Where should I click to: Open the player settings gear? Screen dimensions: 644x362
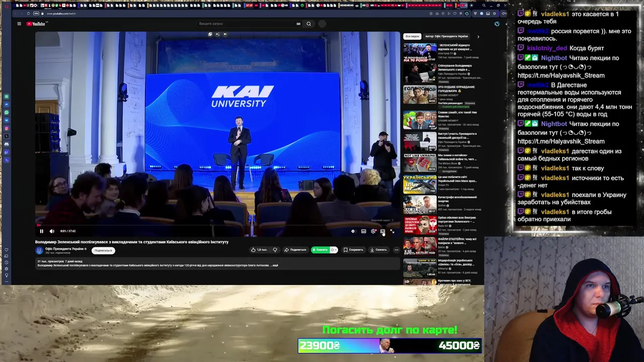pos(373,231)
